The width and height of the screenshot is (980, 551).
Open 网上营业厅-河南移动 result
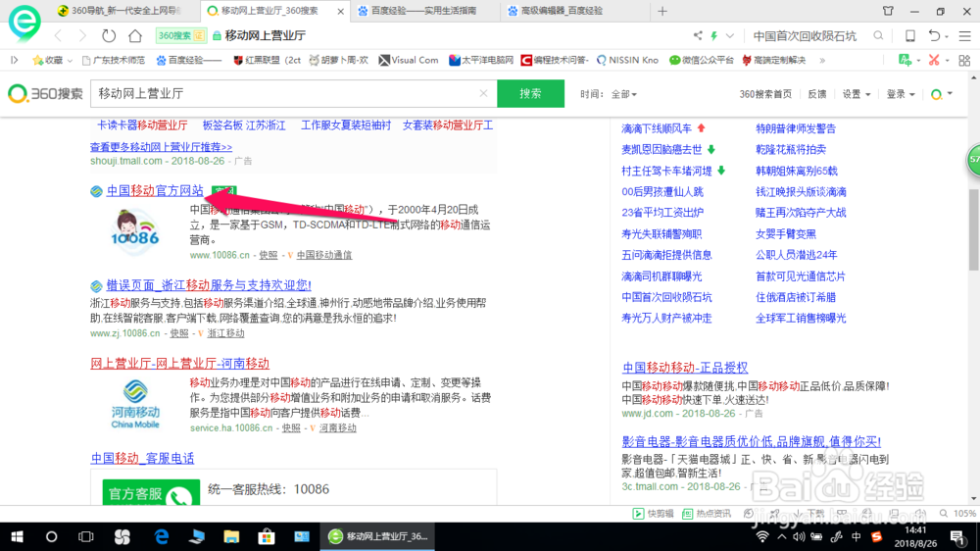pos(180,364)
